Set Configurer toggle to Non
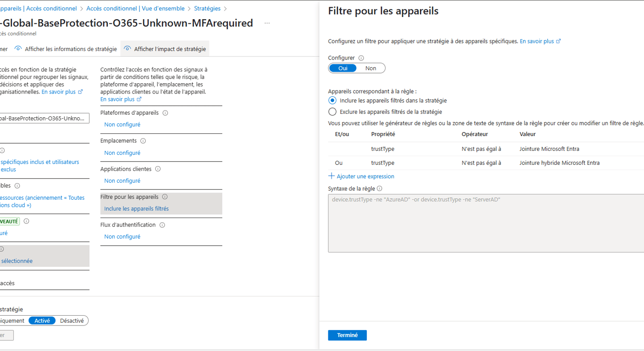 [x=371, y=68]
